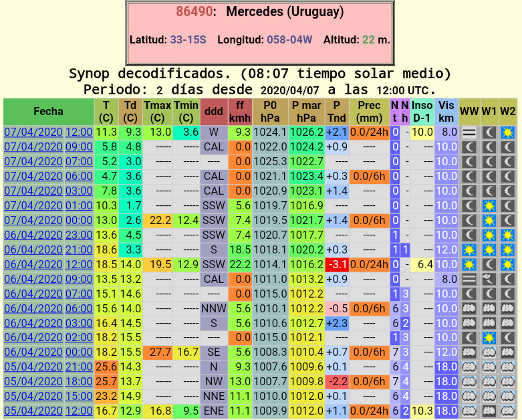Viewport: 522px width, 420px height.
Task: Open the 07/04/2020 date link in the 12:00 row
Action: 33,132
